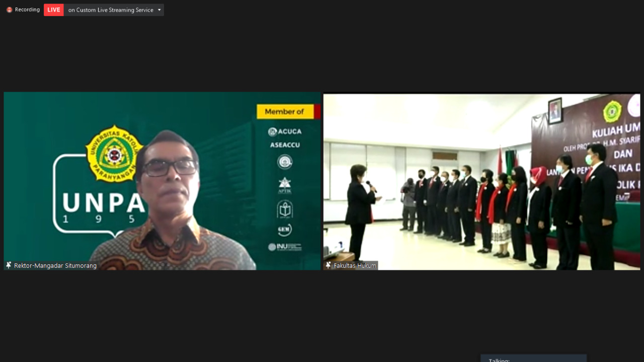Click the yellow 'Member of' banner
The width and height of the screenshot is (644, 362).
click(285, 112)
